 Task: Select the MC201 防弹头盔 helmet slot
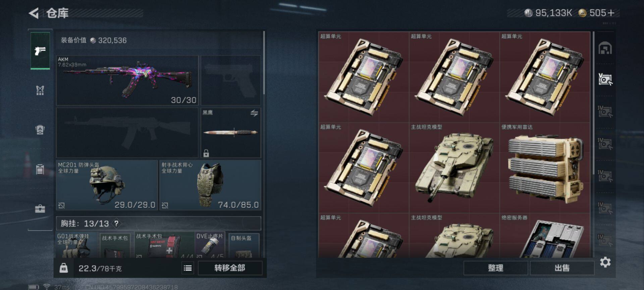(107, 185)
